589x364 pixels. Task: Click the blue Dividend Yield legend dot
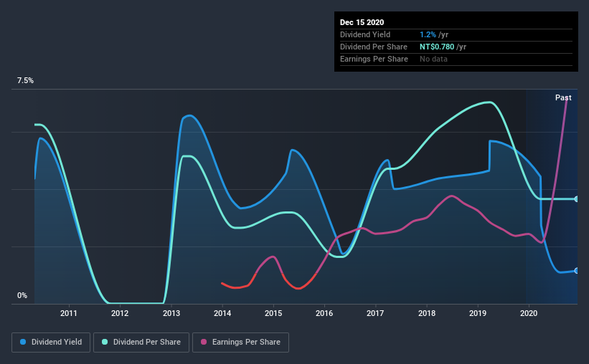[x=23, y=342]
